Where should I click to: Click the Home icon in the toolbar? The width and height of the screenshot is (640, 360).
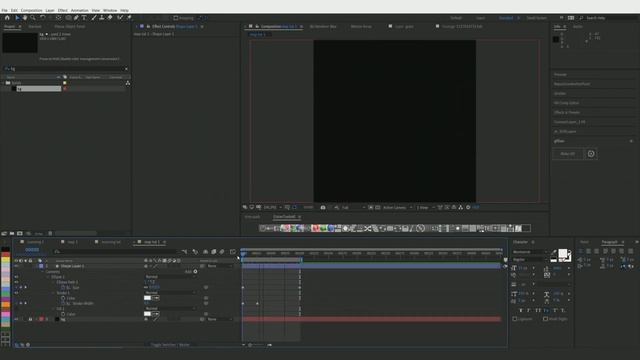7,18
